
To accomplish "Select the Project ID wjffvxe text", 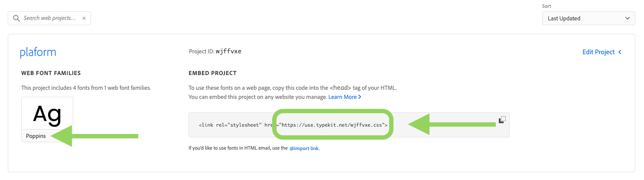I will click(215, 51).
